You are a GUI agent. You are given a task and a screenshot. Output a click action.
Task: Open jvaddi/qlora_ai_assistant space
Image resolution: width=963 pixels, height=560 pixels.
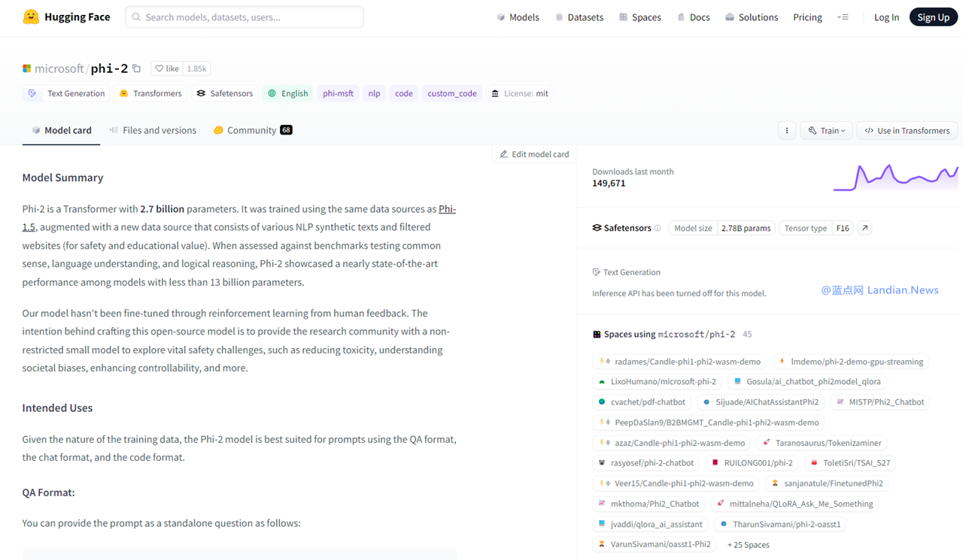[x=651, y=524]
